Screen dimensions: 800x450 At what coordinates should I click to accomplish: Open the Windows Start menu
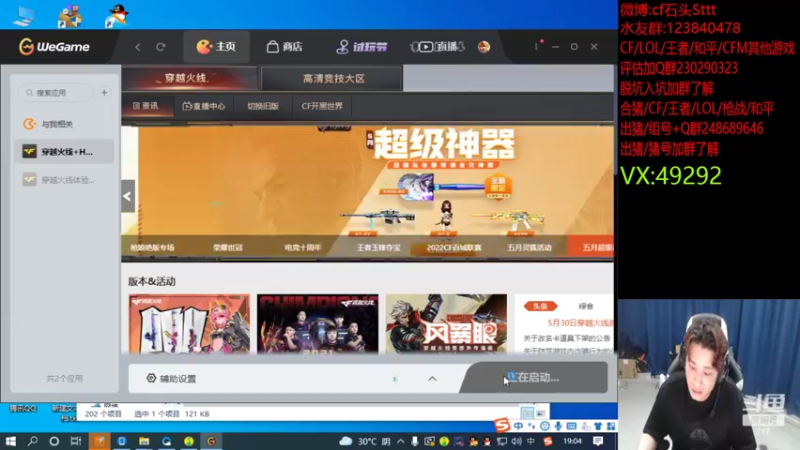coord(11,441)
